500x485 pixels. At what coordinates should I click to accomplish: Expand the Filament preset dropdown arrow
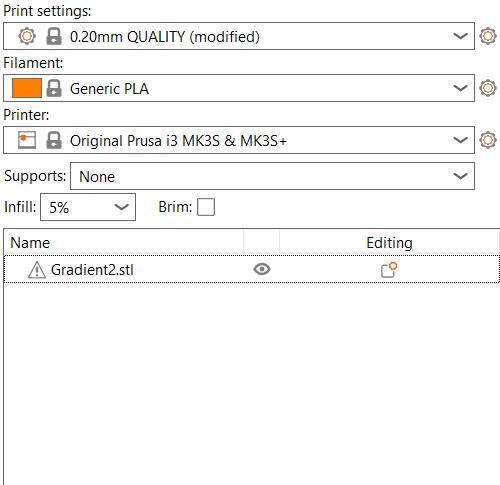pyautogui.click(x=460, y=88)
